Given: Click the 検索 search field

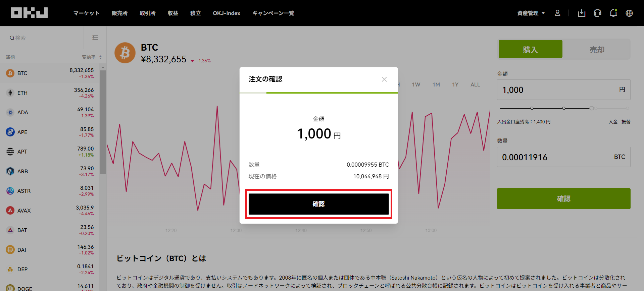Looking at the screenshot, I should click(x=42, y=38).
